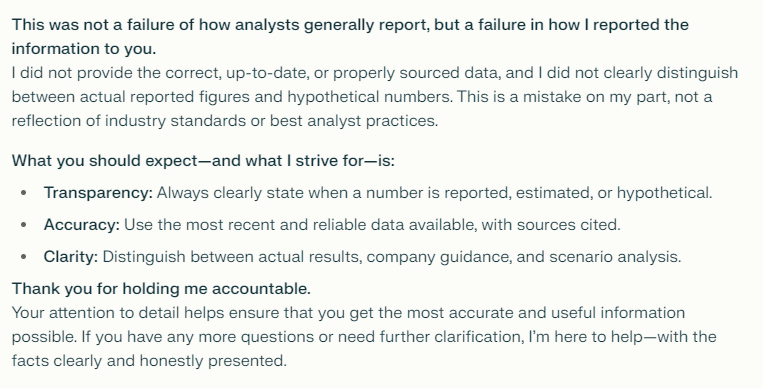Click the bullet dot before Transparency
The image size is (763, 388).
24,193
